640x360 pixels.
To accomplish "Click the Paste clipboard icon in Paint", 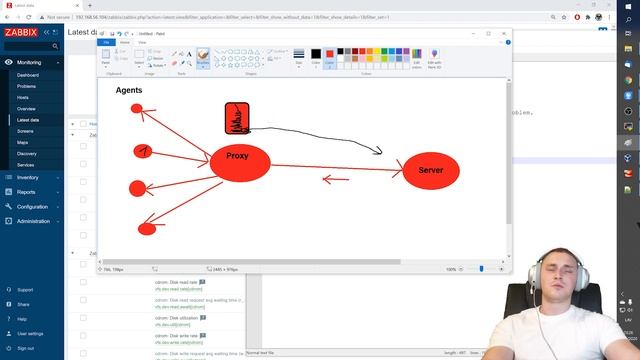I will click(106, 54).
